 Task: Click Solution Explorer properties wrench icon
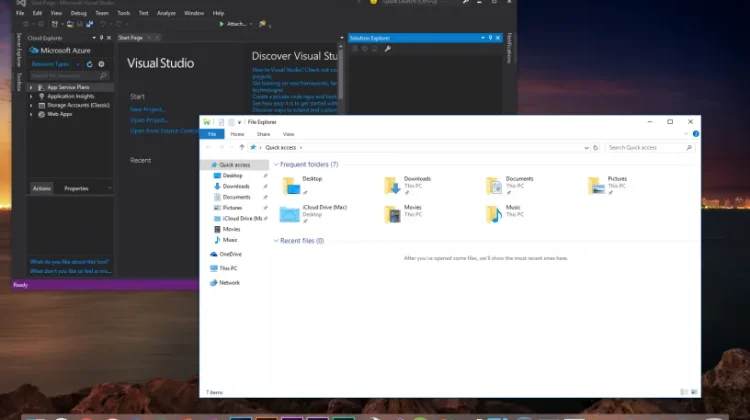tap(387, 49)
